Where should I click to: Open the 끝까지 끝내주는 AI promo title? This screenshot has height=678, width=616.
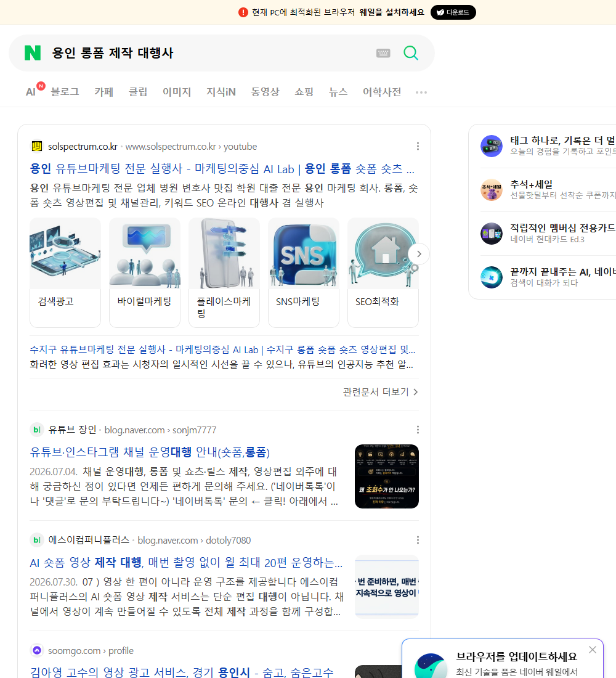pyautogui.click(x=563, y=272)
